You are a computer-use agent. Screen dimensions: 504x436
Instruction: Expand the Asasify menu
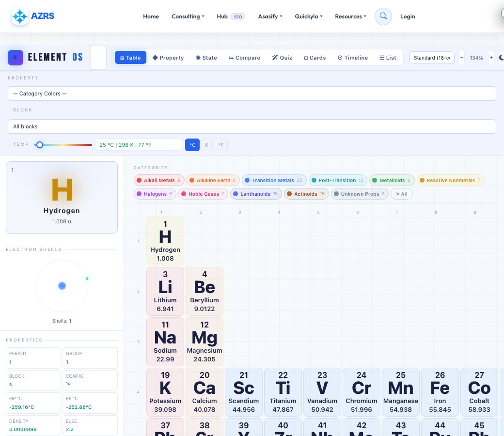click(x=270, y=16)
